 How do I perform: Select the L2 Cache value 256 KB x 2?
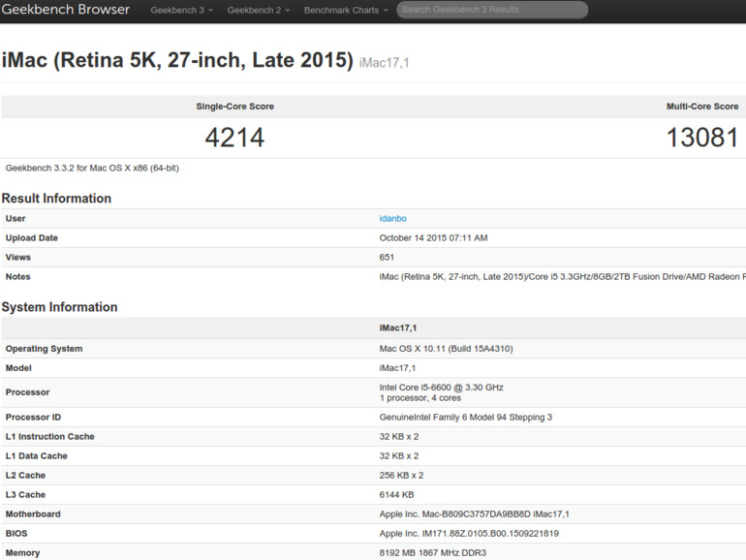pos(401,476)
